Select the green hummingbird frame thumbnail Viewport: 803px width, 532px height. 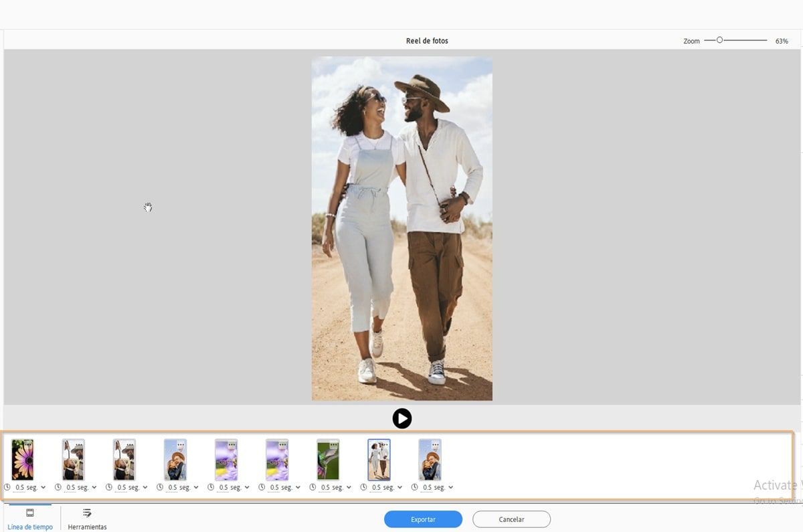[x=328, y=460]
